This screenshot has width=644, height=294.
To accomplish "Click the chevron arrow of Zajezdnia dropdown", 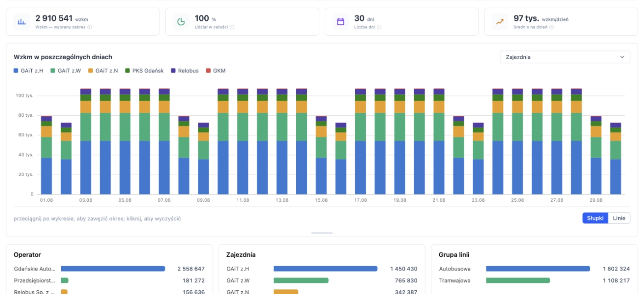I will (622, 57).
